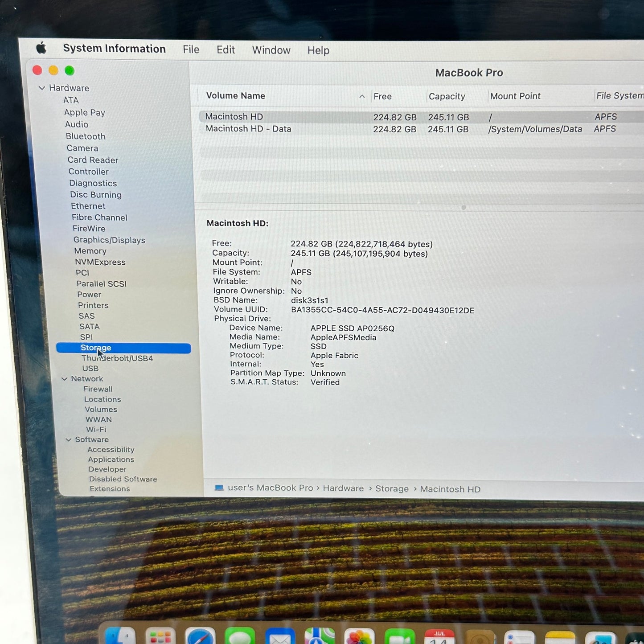Image resolution: width=644 pixels, height=644 pixels.
Task: Open the Edit menu
Action: [x=226, y=50]
